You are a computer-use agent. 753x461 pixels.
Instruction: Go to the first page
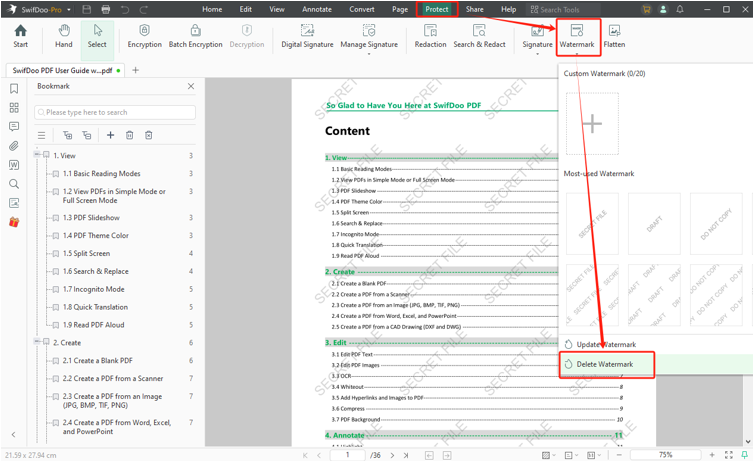[x=305, y=455]
